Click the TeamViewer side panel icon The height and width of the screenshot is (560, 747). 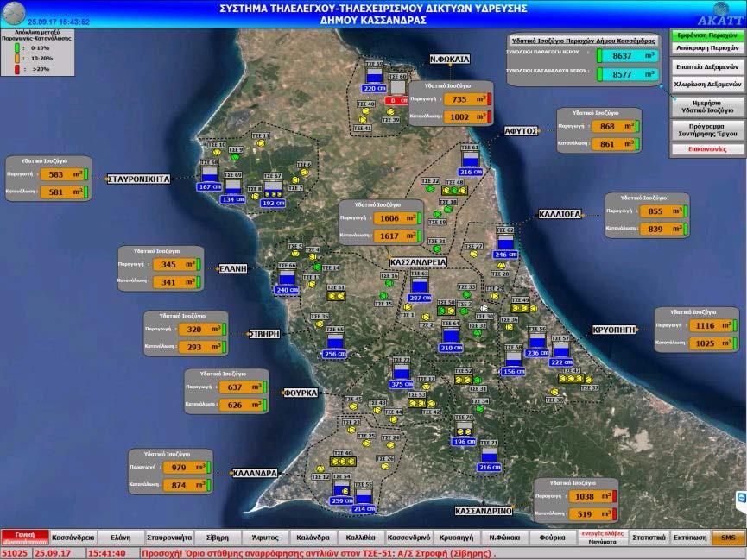741,498
